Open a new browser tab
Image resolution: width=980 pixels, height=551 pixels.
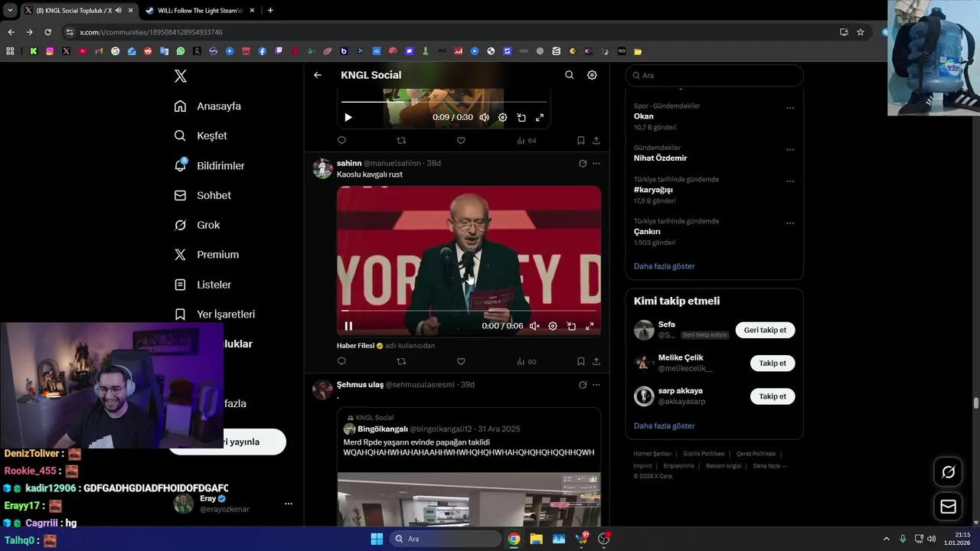tap(270, 11)
